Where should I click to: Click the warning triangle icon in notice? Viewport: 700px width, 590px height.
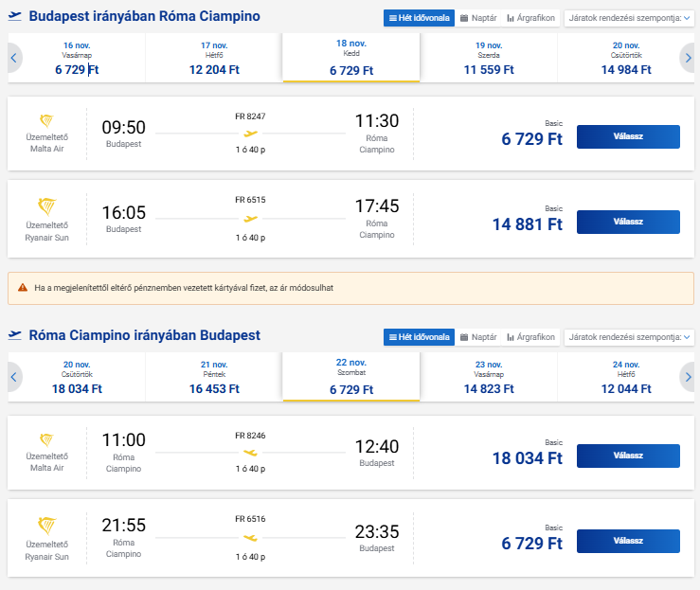(x=23, y=287)
